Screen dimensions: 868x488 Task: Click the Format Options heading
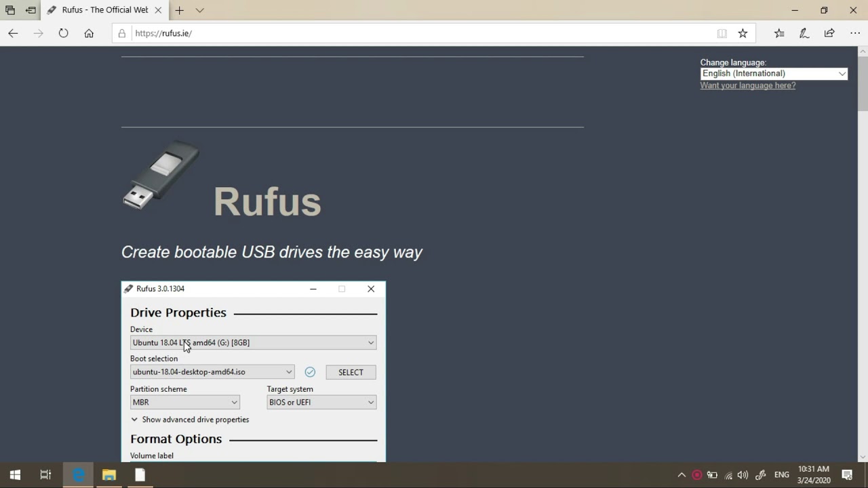coord(176,439)
